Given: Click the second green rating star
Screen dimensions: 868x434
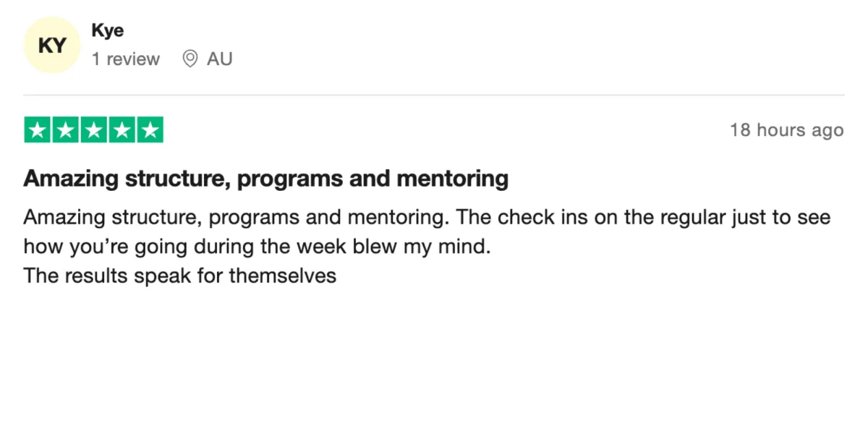Looking at the screenshot, I should (x=66, y=130).
